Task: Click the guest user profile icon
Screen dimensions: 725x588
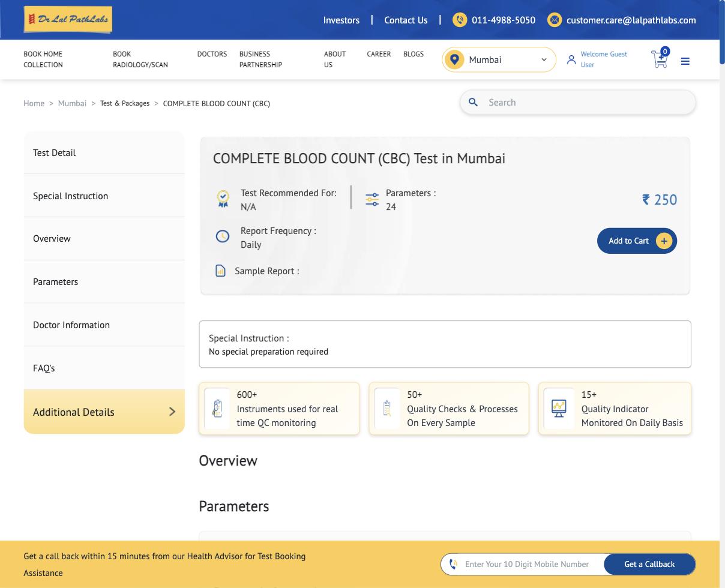Action: point(571,59)
